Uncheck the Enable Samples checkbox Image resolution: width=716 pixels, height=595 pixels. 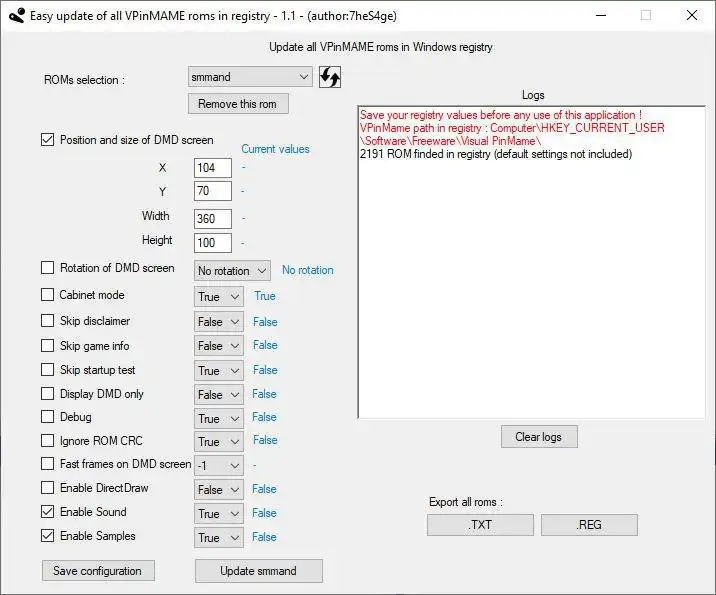[47, 536]
